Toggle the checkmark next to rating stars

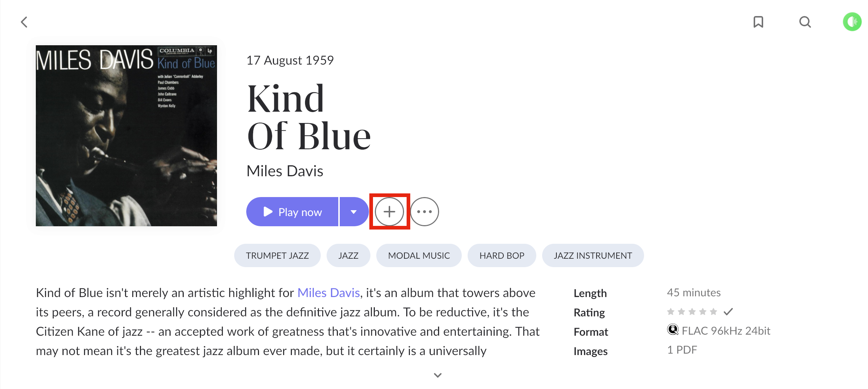click(x=728, y=312)
